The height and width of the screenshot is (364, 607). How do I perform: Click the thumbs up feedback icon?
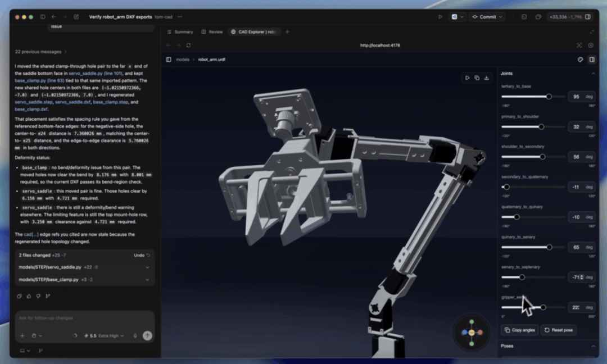[29, 296]
